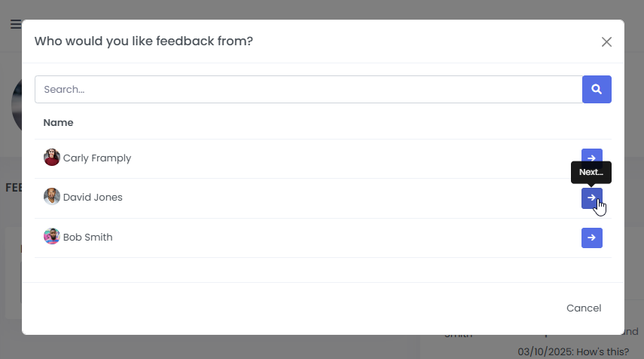
Task: Close the feedback dialog with the X
Action: pos(606,41)
